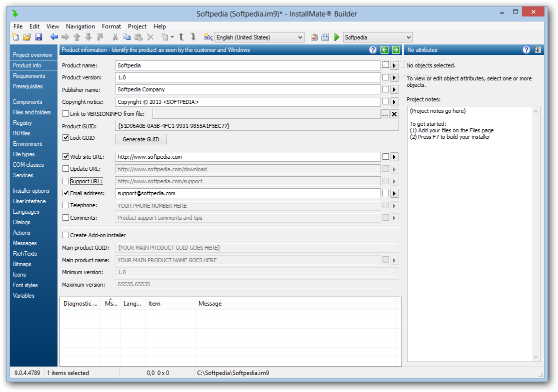Enable the Telephone checkbox

click(x=65, y=205)
